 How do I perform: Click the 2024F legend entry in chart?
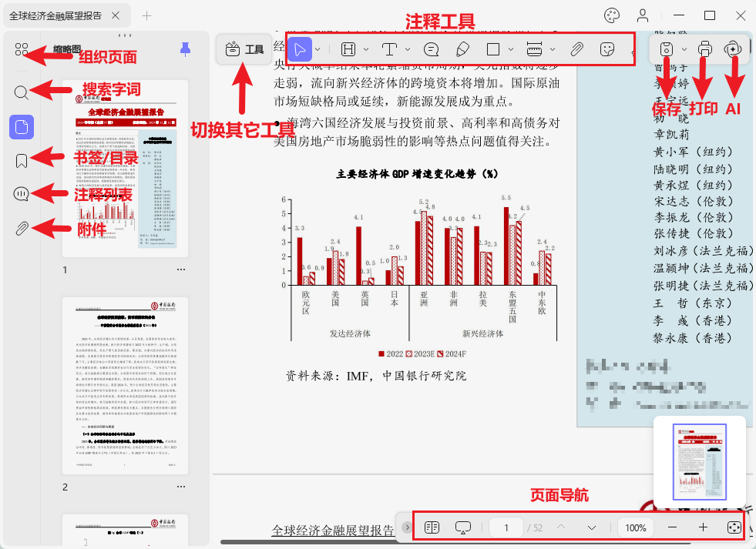point(452,354)
